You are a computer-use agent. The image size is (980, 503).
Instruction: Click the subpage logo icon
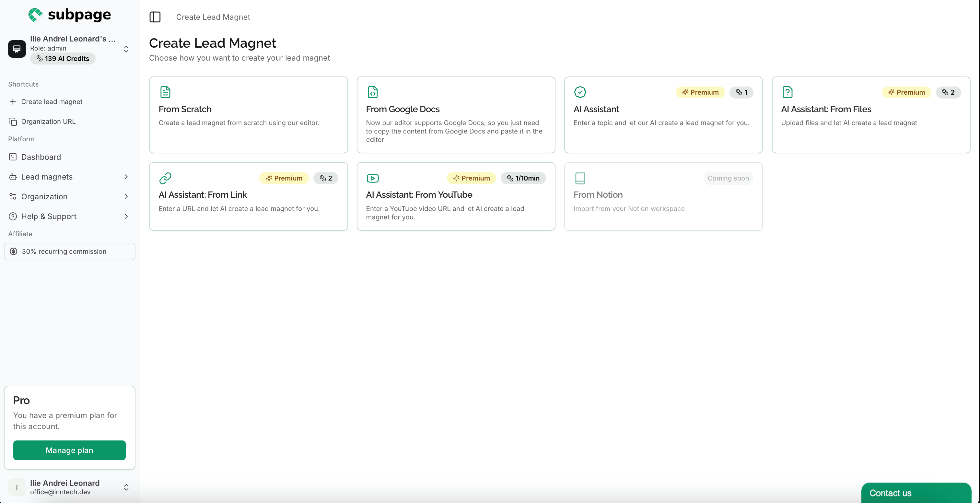point(35,15)
